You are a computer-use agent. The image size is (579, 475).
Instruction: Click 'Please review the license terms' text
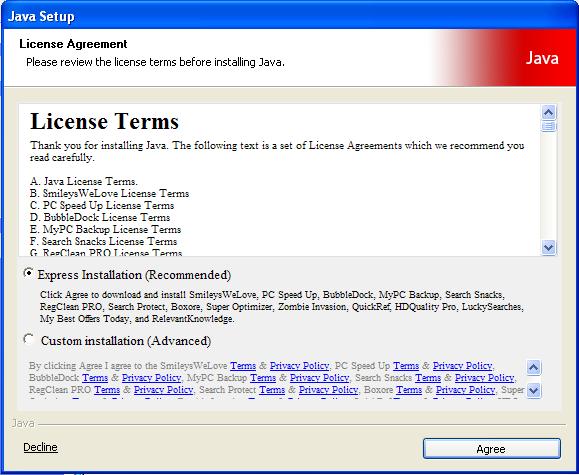[x=155, y=62]
